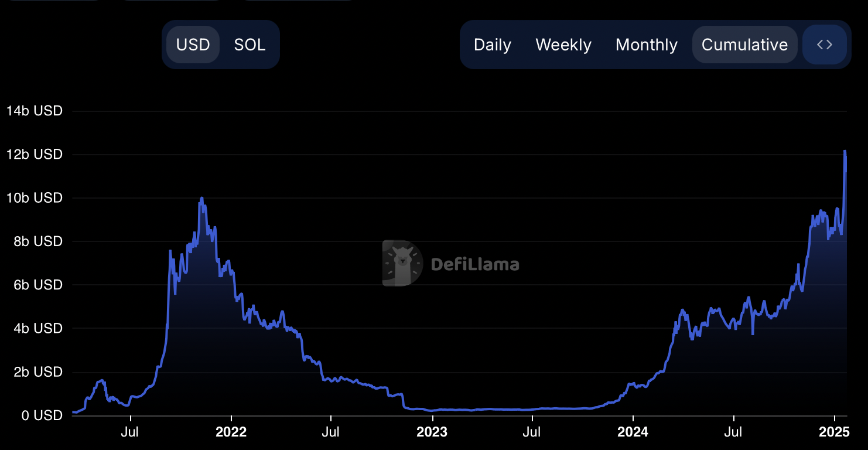The height and width of the screenshot is (450, 868).
Task: Select the Cumulative view
Action: coord(744,45)
